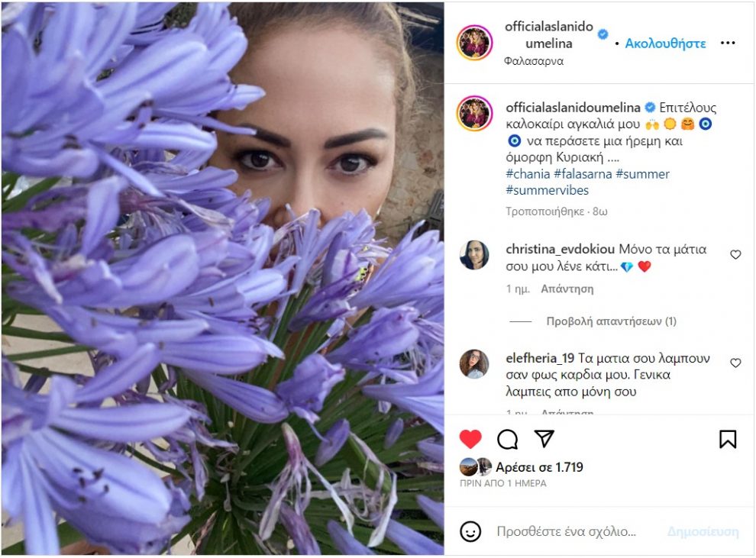The width and height of the screenshot is (756, 558).
Task: Open the #falasarna hashtag
Action: coord(583,174)
